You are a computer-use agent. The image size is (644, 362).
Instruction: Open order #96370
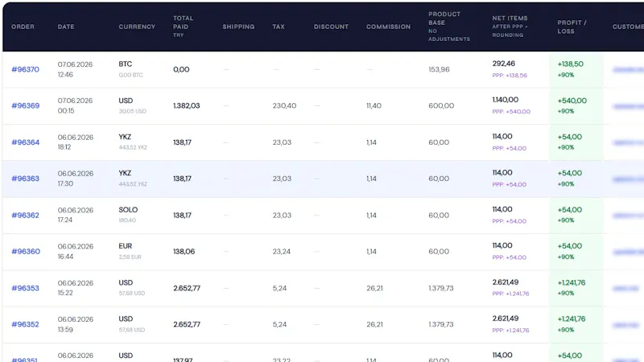[25, 69]
